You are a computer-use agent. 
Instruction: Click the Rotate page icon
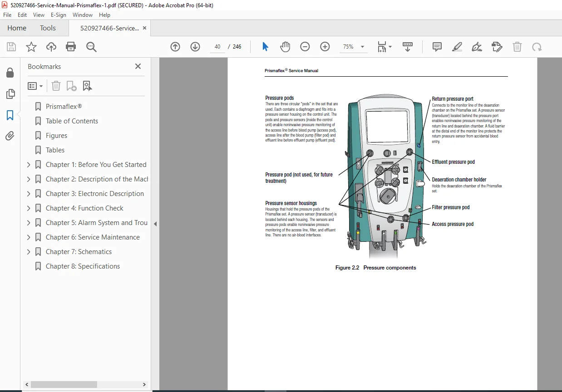[537, 47]
